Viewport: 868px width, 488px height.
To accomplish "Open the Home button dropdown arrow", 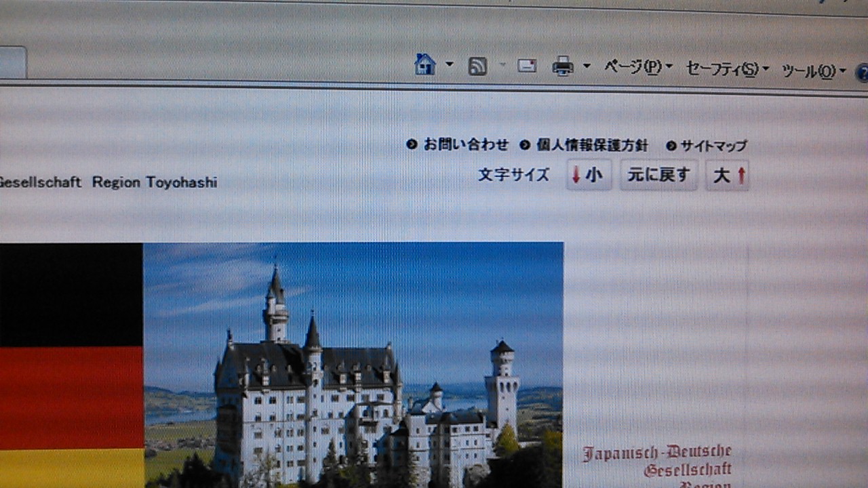I will pyautogui.click(x=449, y=65).
